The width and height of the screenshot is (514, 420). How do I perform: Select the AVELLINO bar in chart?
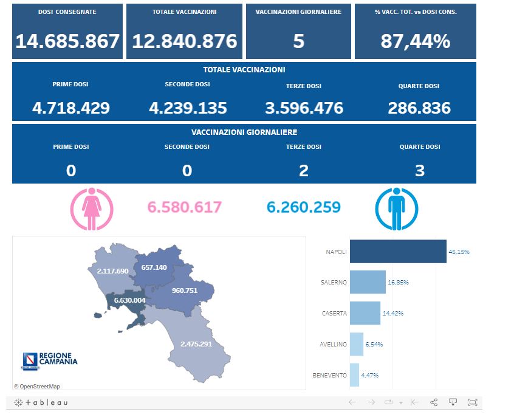tap(357, 345)
